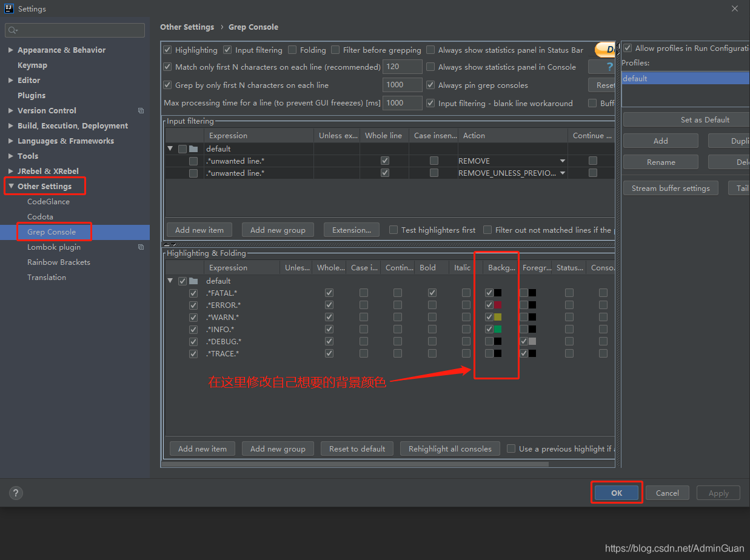Expand the Build, Execution, Deployment node arrow
750x560 pixels.
pos(11,126)
